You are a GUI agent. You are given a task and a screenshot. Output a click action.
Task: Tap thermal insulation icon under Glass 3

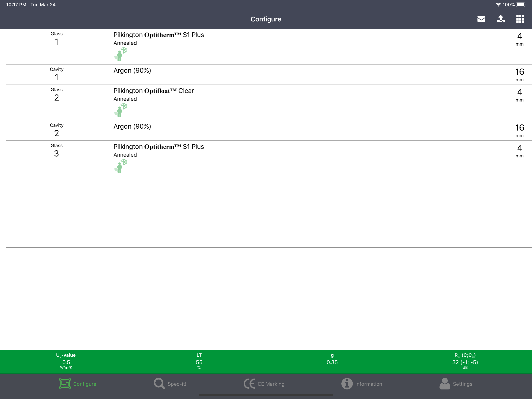point(120,166)
